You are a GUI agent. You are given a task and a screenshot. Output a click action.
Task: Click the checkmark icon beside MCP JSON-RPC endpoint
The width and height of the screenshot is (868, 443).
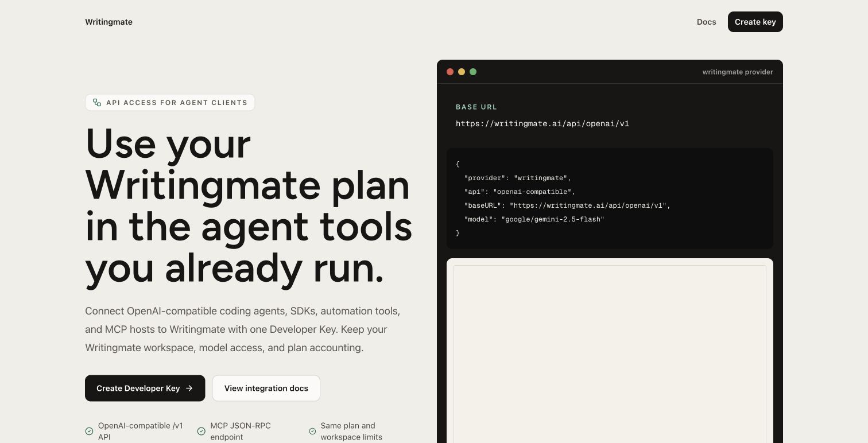pos(201,431)
